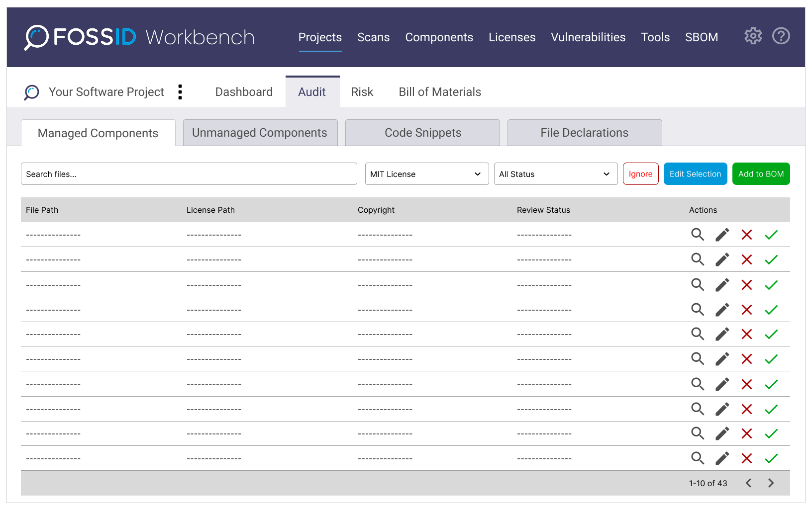Switch to the Dashboard tab
812x510 pixels.
[x=244, y=92]
